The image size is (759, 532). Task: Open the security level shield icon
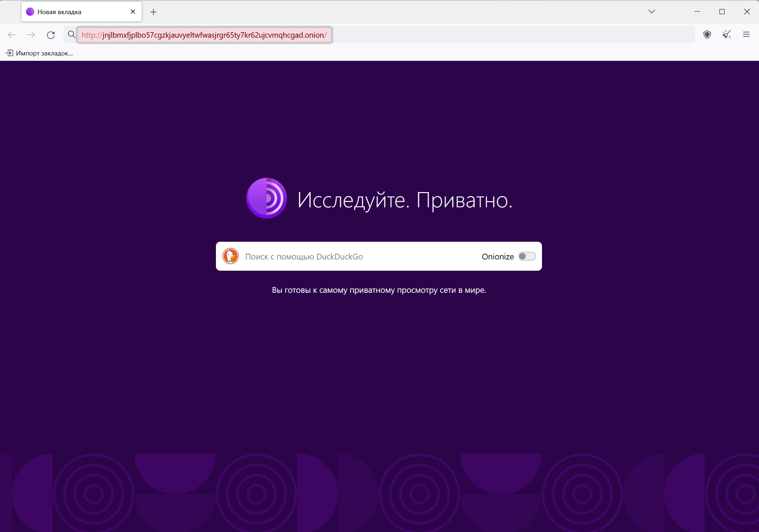pyautogui.click(x=707, y=34)
